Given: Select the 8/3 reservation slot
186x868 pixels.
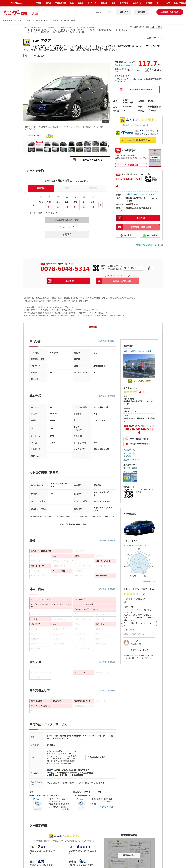Looking at the screenshot, I should (x=75, y=205).
